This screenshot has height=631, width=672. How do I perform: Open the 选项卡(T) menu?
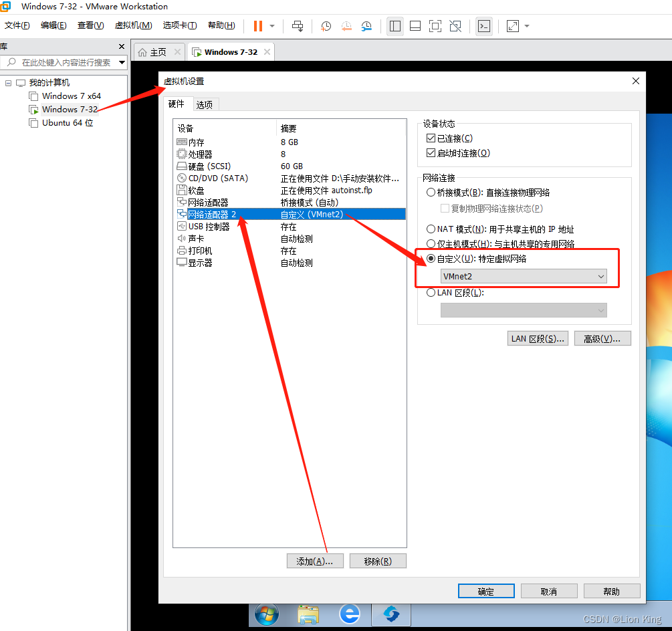pos(180,25)
